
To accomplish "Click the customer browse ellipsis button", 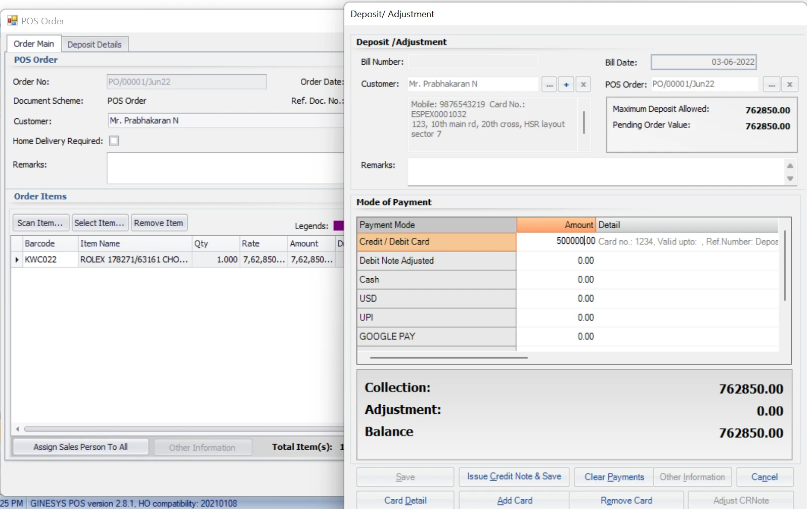I will coord(549,84).
